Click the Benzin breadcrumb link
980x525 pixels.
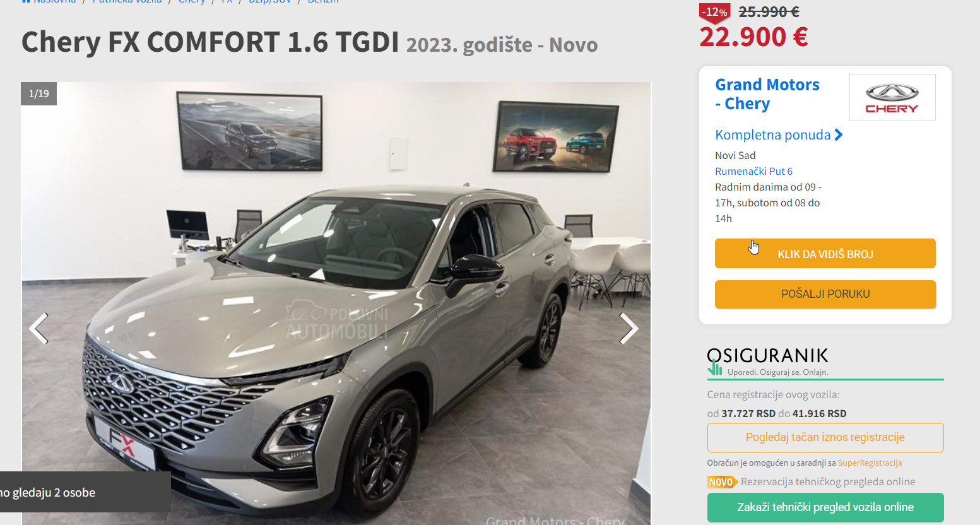[323, 2]
